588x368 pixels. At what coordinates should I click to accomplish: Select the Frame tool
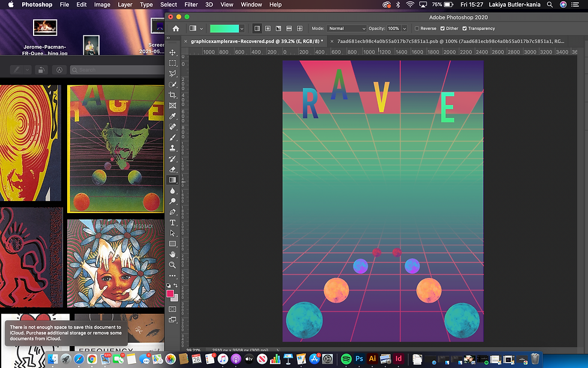(173, 106)
